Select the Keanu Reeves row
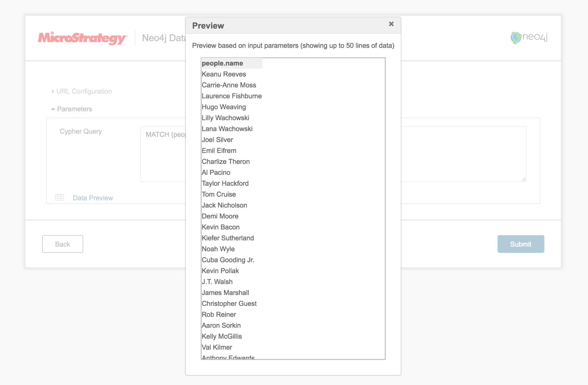Viewport: 588px width, 385px height. click(224, 74)
